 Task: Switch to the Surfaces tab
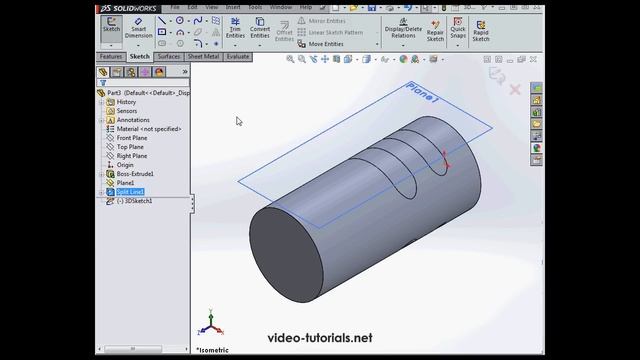point(169,56)
